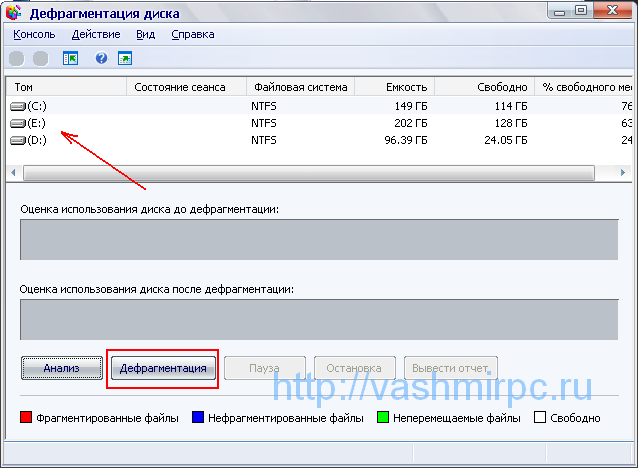Screen dimensions: 638x468
Task: Click NTFS in the (C:) row
Action: tap(264, 107)
